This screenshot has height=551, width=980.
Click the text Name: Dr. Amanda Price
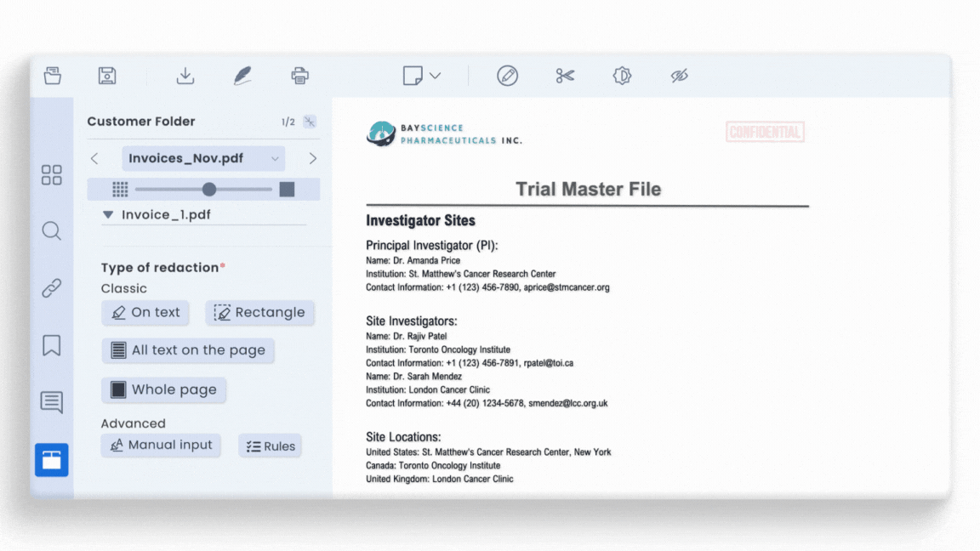413,260
